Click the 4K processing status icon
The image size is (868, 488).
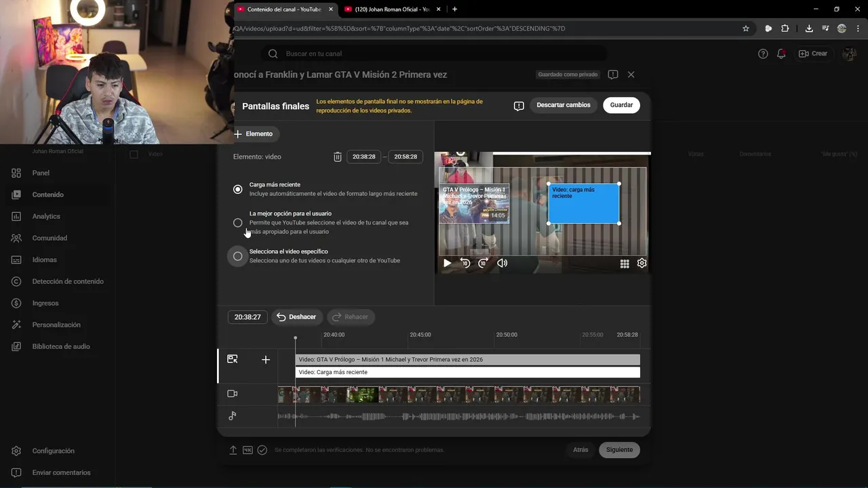point(248,450)
